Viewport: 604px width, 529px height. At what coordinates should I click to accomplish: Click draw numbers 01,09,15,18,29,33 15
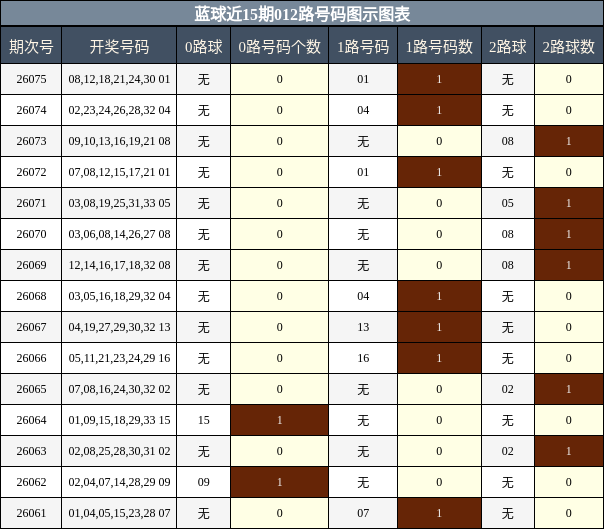coord(119,420)
